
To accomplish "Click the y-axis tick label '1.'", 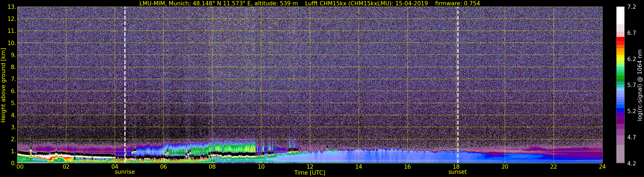I will tap(13, 151).
